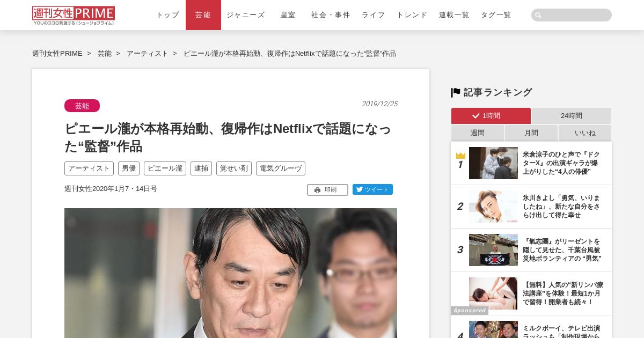This screenshot has width=644, height=338.
Task: Select the 芸能 navigation tab
Action: tap(203, 15)
